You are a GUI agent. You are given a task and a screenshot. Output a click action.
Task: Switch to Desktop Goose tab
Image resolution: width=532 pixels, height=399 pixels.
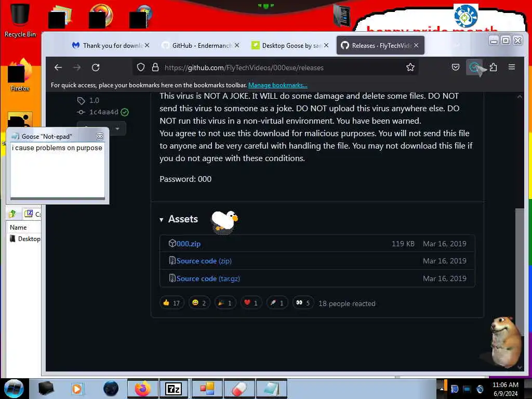click(x=289, y=46)
